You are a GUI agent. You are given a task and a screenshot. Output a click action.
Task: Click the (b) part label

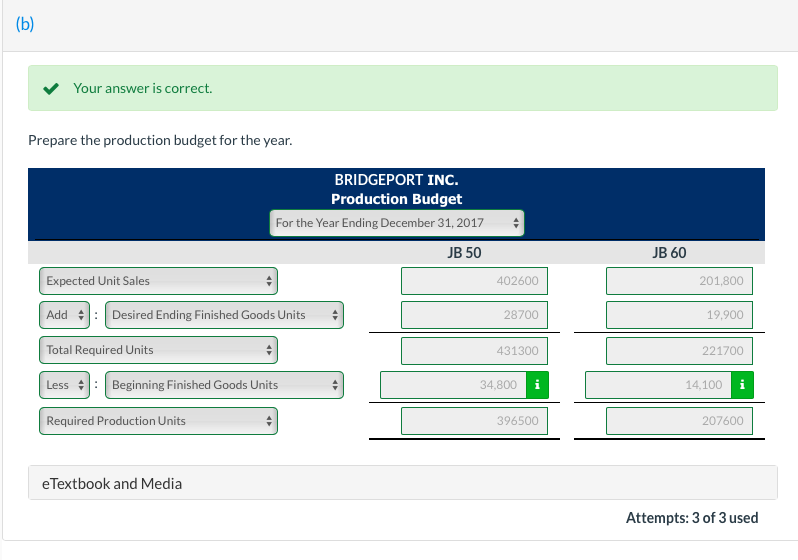25,24
